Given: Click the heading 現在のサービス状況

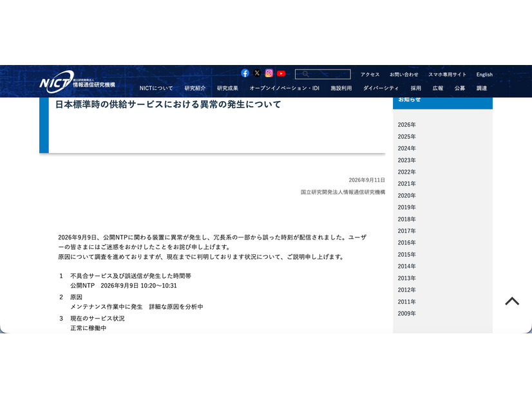Looking at the screenshot, I should click(x=97, y=319).
